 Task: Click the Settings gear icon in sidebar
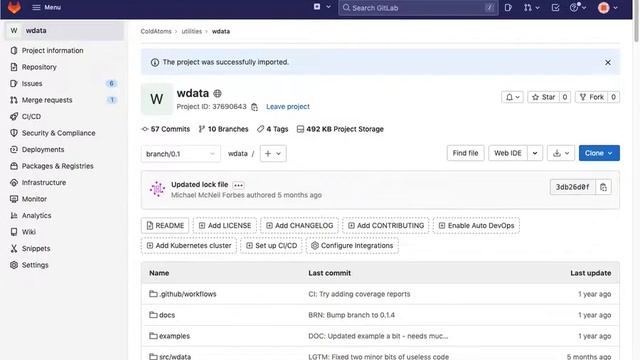point(14,265)
